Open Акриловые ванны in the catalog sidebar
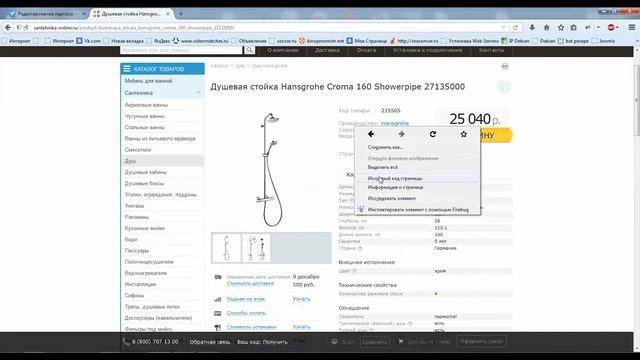Viewport: 640px width, 360px height. 146,105
